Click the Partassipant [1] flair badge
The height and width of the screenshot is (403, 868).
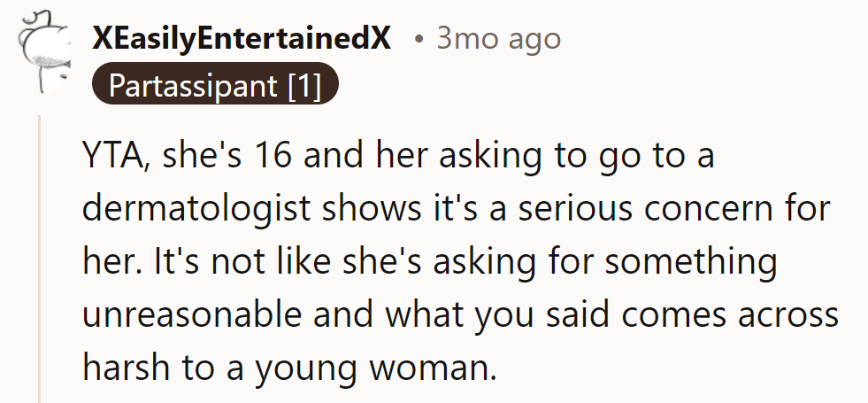[x=215, y=87]
